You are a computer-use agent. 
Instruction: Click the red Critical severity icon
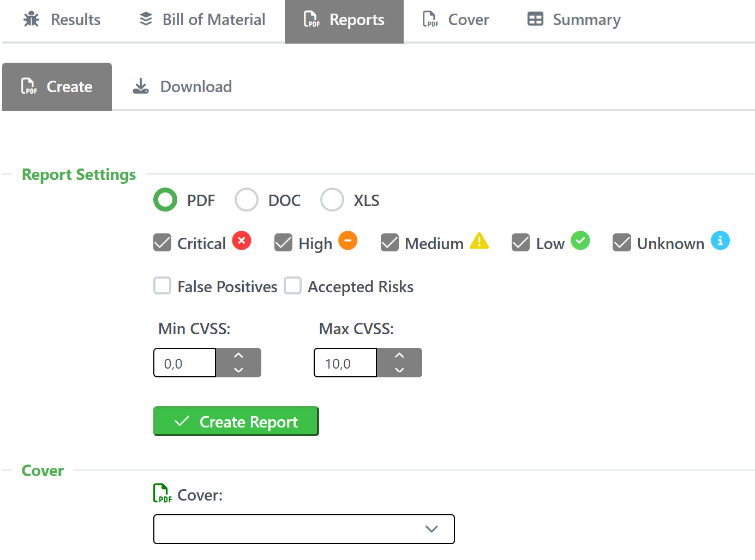[242, 240]
